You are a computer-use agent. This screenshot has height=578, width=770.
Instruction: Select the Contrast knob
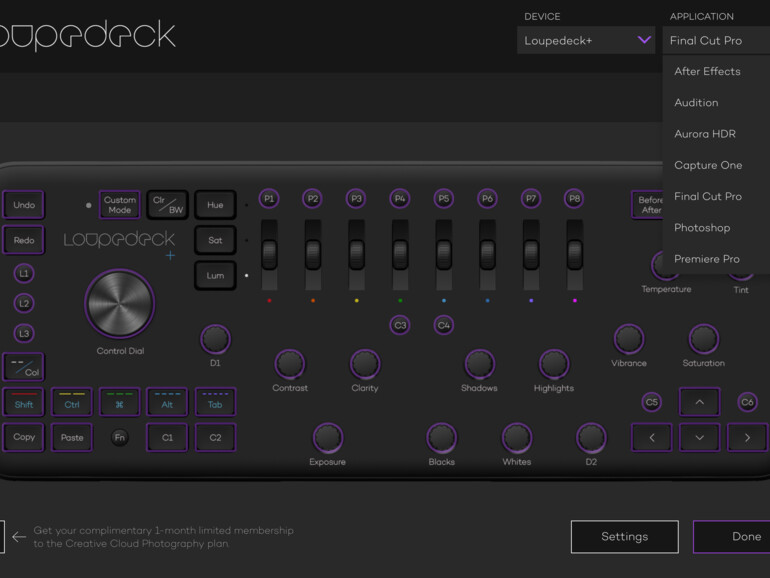pyautogui.click(x=289, y=364)
